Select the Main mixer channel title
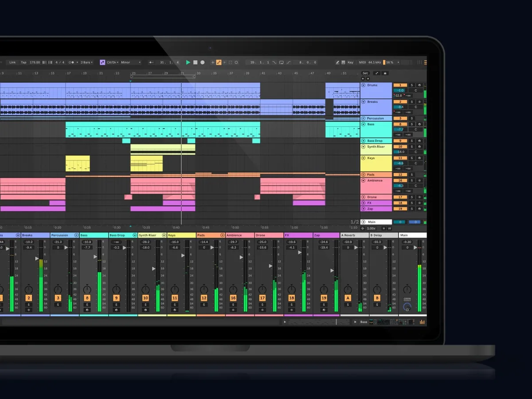This screenshot has width=532, height=399. (x=413, y=235)
